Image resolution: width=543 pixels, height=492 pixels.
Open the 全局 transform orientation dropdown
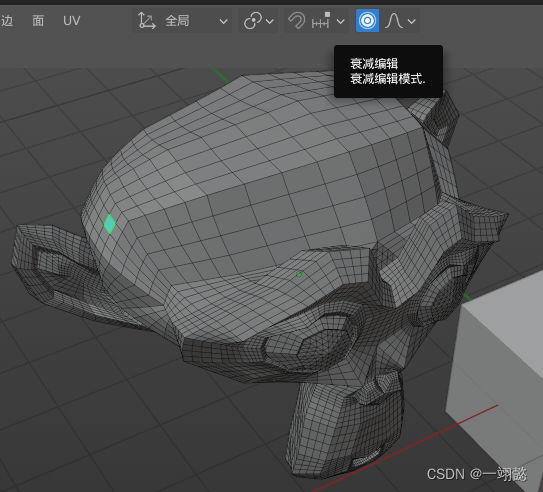(x=182, y=21)
